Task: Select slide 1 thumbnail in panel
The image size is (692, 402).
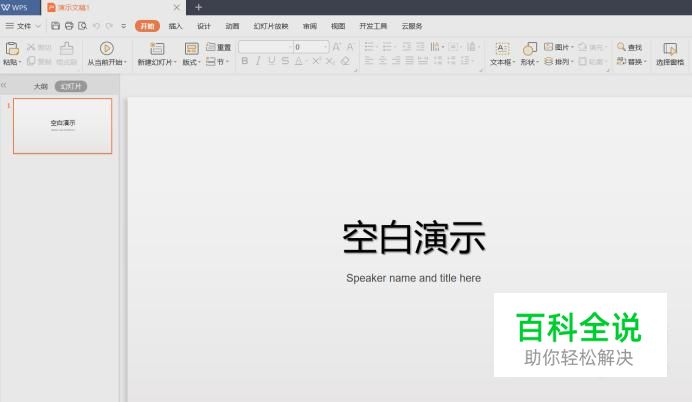Action: [62, 126]
